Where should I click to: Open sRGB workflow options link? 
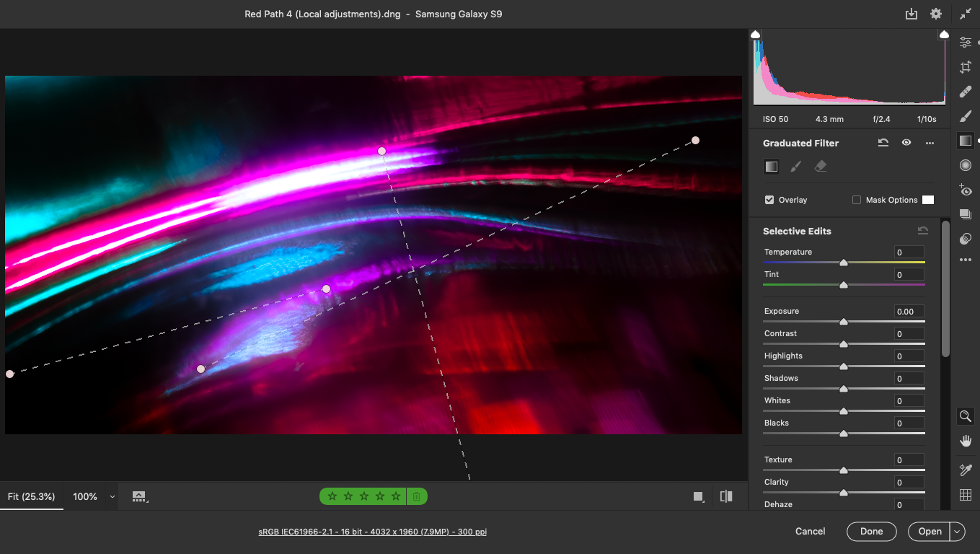coord(373,532)
